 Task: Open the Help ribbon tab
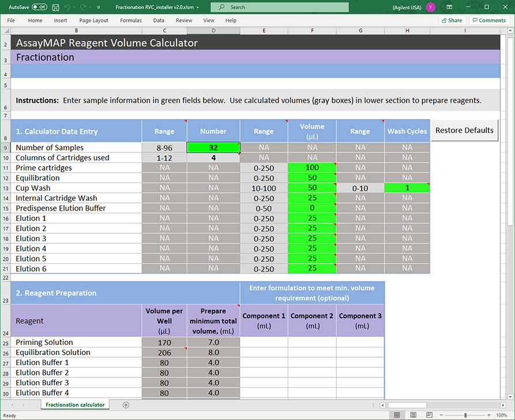(x=231, y=20)
